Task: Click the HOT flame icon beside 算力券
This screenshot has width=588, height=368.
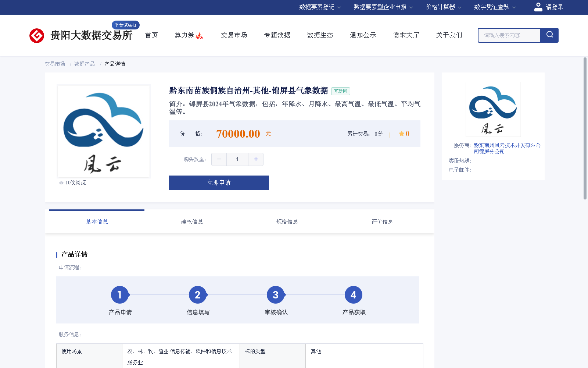Action: point(200,36)
